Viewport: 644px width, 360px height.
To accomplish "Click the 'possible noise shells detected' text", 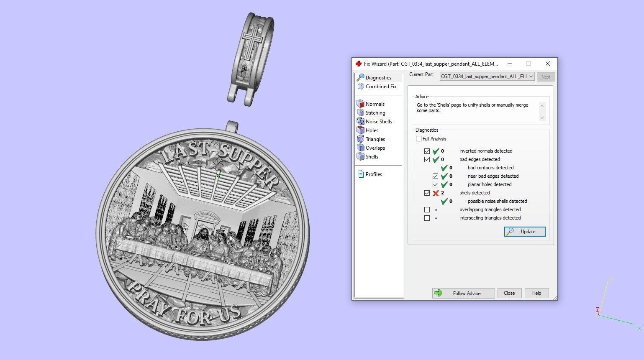I will 497,201.
